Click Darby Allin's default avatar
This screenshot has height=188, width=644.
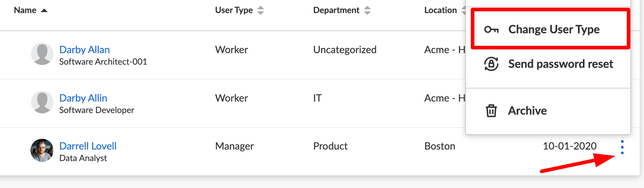tap(42, 102)
